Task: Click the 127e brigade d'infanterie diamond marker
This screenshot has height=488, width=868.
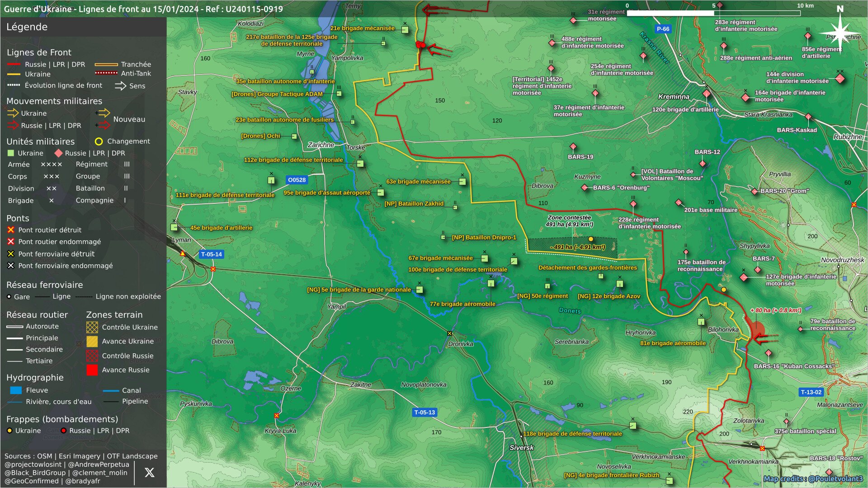Action: 744,277
